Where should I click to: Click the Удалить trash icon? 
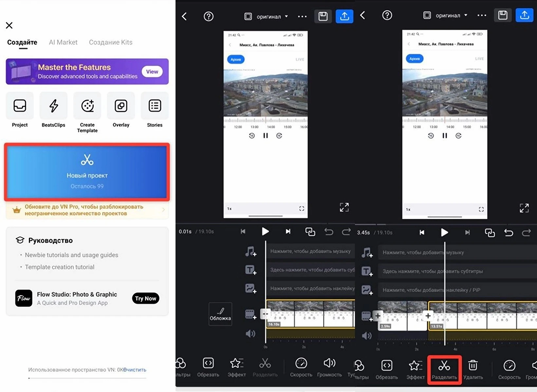473,369
